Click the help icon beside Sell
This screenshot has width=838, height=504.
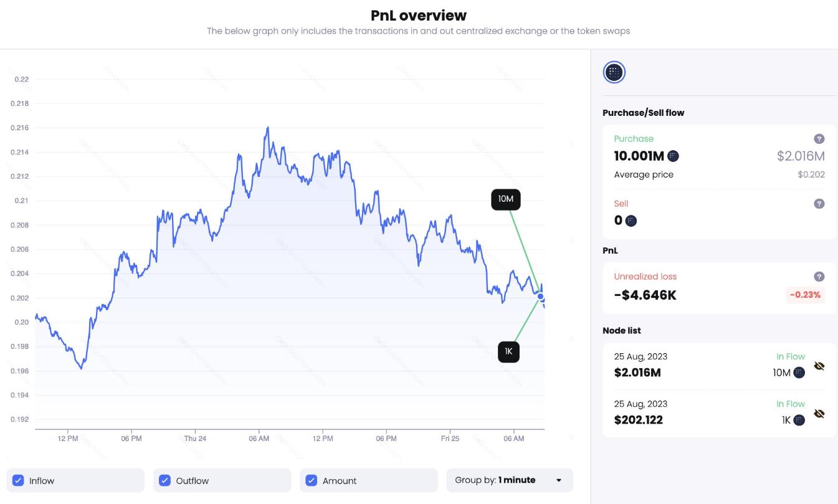click(819, 204)
